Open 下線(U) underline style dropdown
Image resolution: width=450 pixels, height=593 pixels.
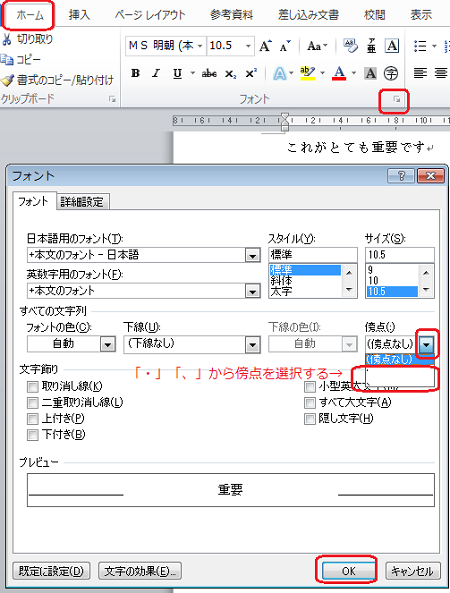tap(252, 345)
